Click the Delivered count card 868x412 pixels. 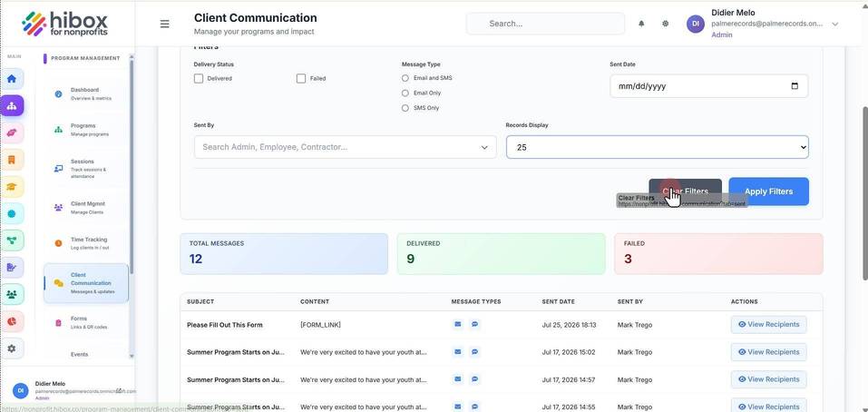pos(501,253)
